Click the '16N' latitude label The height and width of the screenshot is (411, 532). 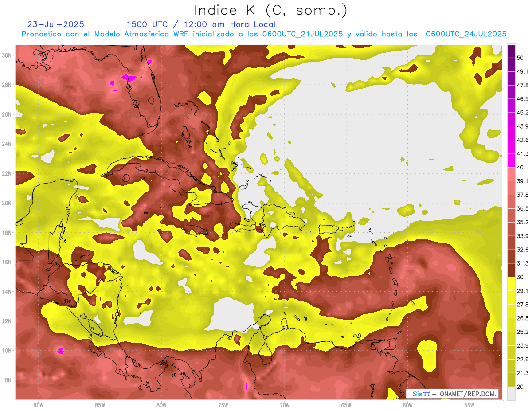click(6, 262)
